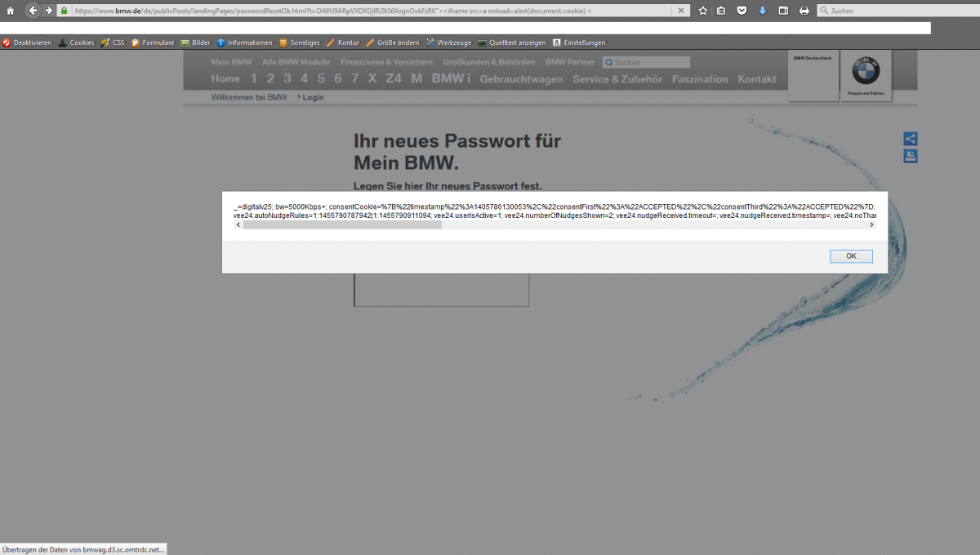Click the alert scrollbar left arrow

[238, 224]
